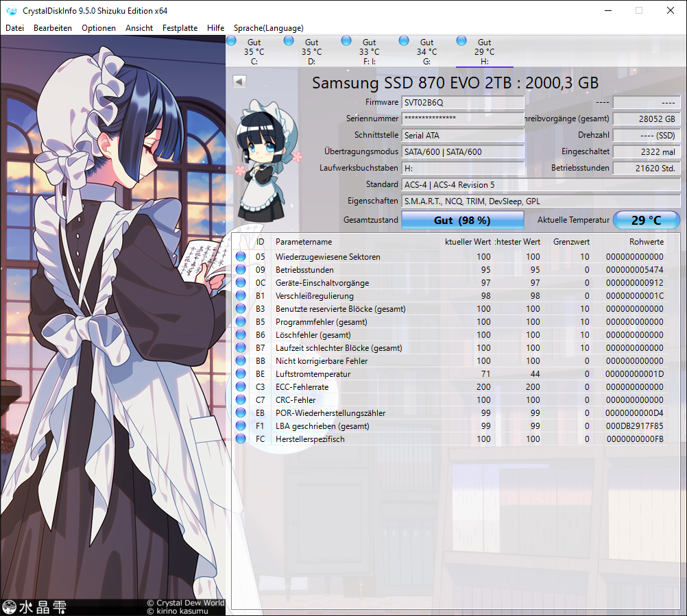
Task: Click status orb for Luftstromtemperatur
Action: [x=241, y=373]
